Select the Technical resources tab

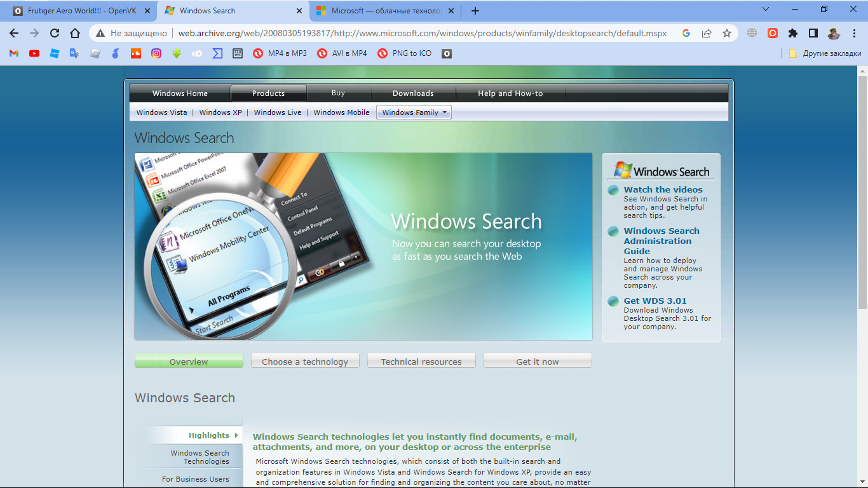click(421, 361)
